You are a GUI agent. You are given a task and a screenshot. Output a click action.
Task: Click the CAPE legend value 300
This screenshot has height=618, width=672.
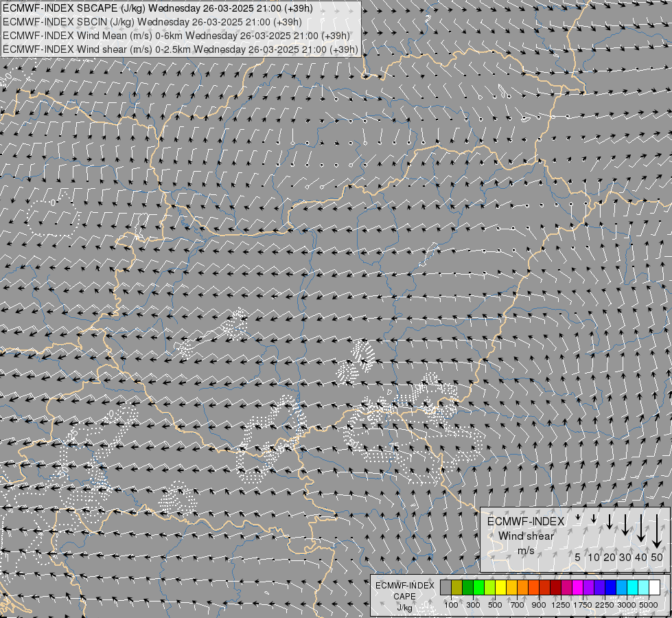(473, 605)
